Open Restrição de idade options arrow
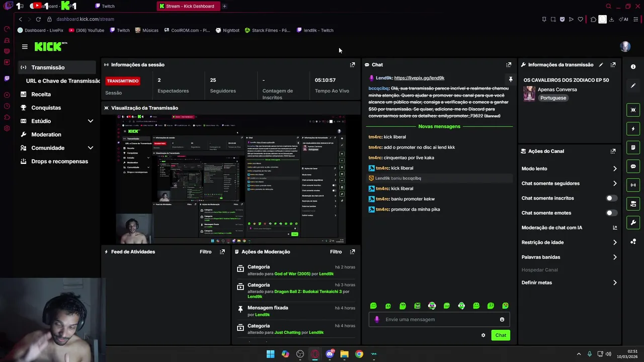The width and height of the screenshot is (644, 362). [614, 242]
